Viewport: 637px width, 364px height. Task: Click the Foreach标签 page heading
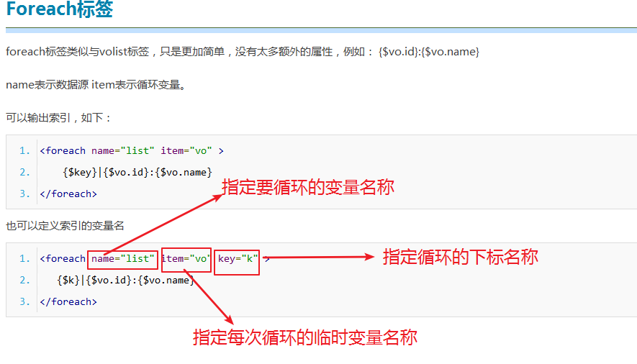pos(59,11)
